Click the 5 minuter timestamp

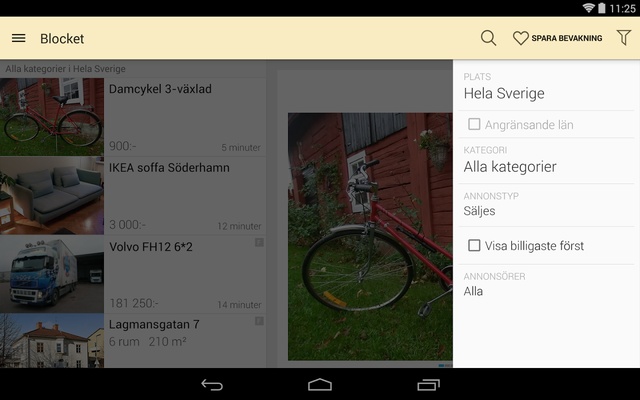(241, 147)
